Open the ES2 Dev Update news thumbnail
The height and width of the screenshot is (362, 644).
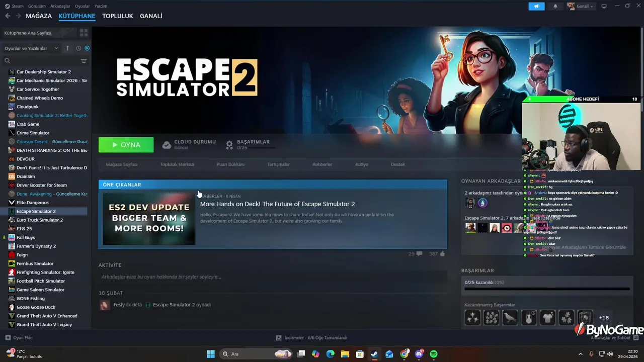149,219
